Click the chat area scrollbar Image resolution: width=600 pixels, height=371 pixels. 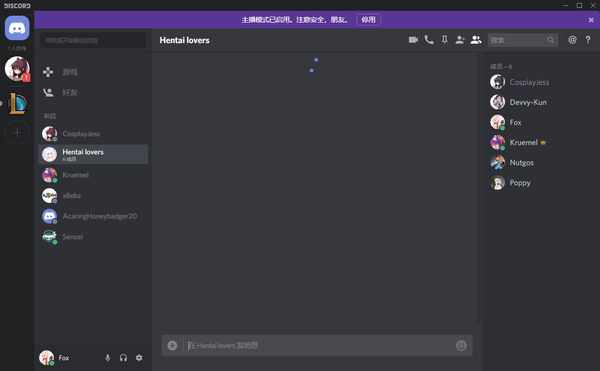coord(479,188)
